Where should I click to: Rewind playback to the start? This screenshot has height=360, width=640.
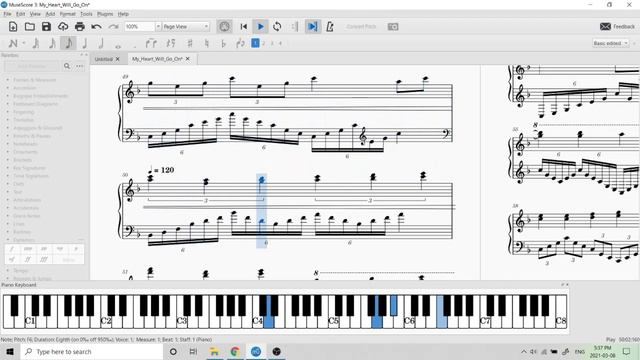(x=244, y=27)
